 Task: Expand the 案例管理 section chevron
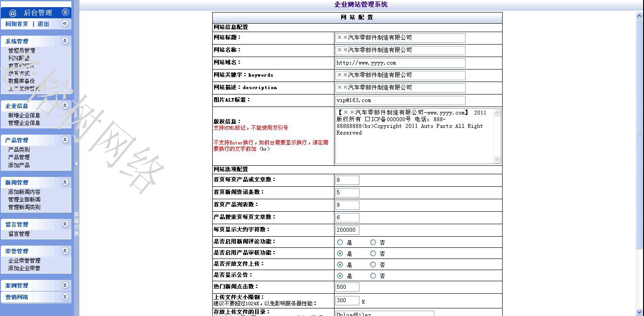coord(65,285)
